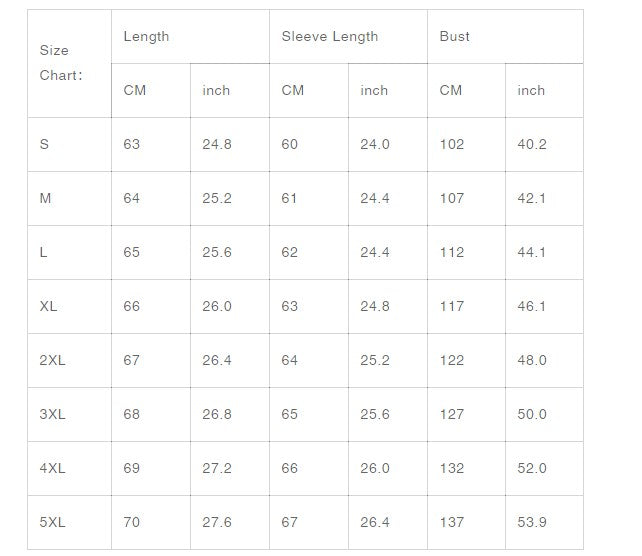642x556 pixels.
Task: Select the Length column header
Action: click(x=146, y=37)
